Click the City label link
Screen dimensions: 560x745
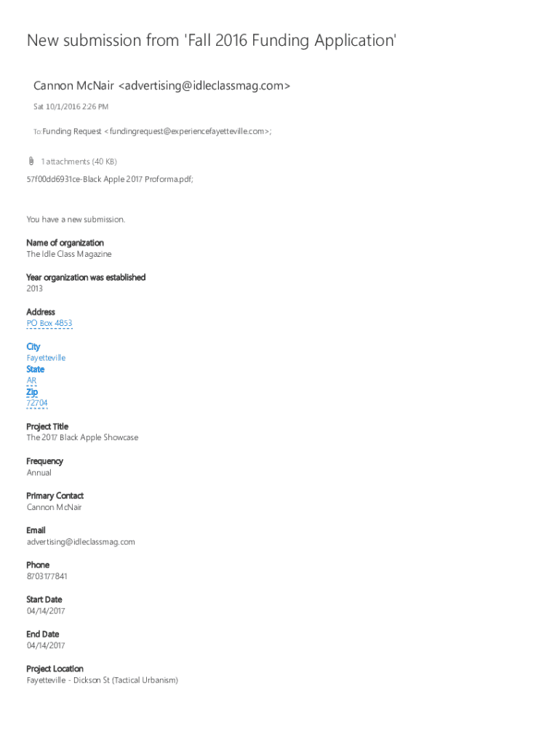(33, 346)
